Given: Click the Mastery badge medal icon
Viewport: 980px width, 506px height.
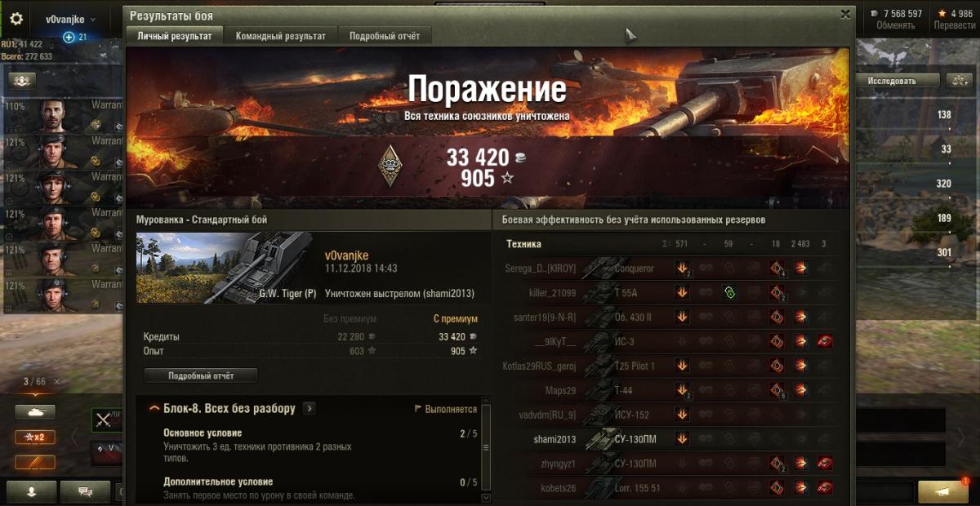Looking at the screenshot, I should [390, 165].
